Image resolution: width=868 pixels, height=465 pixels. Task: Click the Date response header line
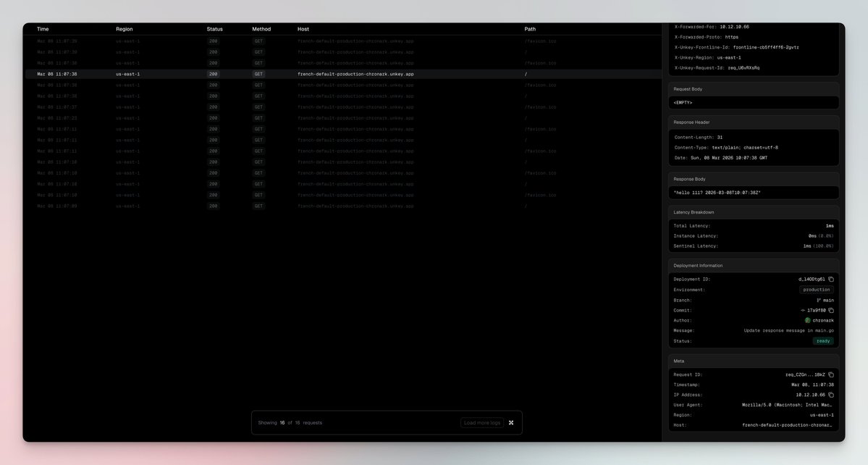click(721, 159)
